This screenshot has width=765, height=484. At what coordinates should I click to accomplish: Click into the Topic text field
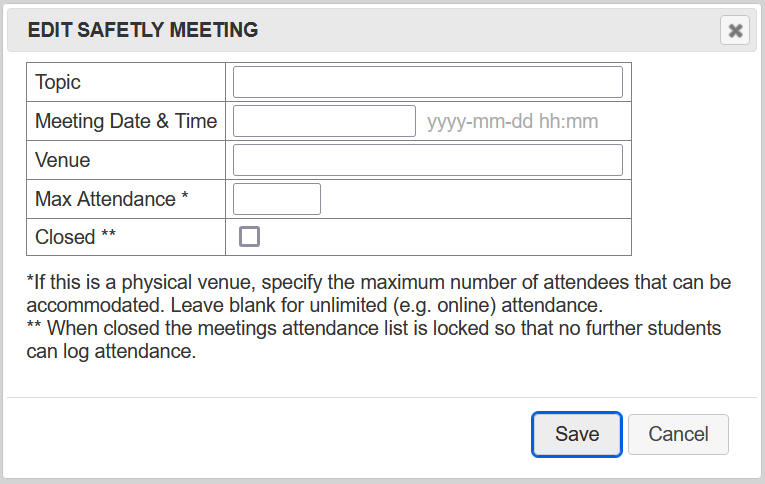(427, 82)
